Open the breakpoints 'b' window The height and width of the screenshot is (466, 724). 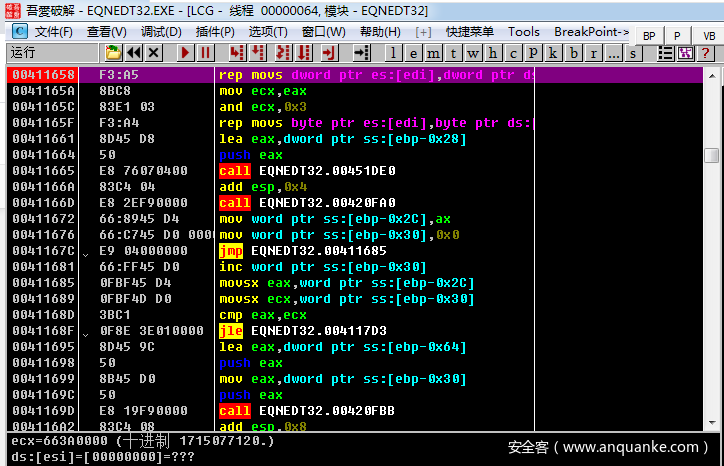[574, 52]
